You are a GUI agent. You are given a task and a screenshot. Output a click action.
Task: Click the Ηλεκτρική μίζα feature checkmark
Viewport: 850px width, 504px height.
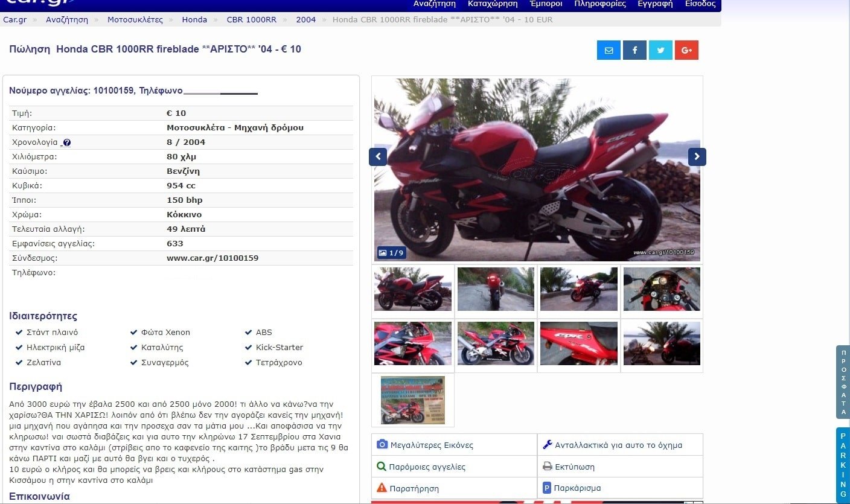(x=19, y=347)
